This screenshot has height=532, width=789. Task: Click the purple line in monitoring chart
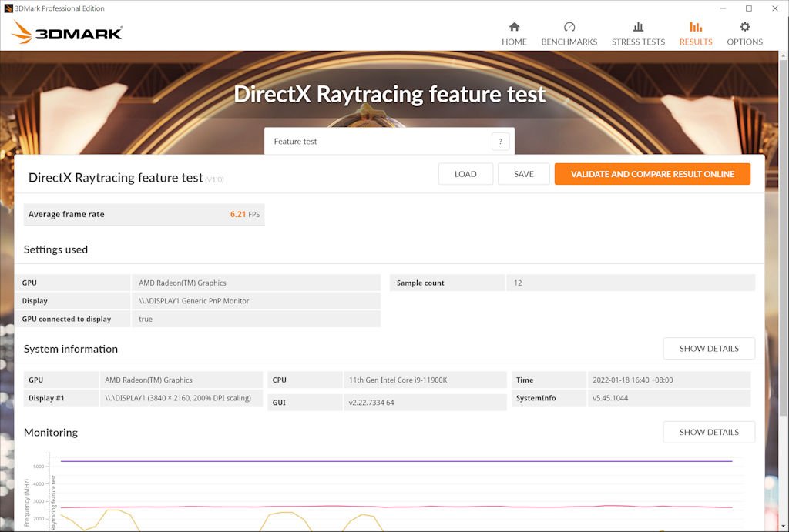click(x=385, y=461)
